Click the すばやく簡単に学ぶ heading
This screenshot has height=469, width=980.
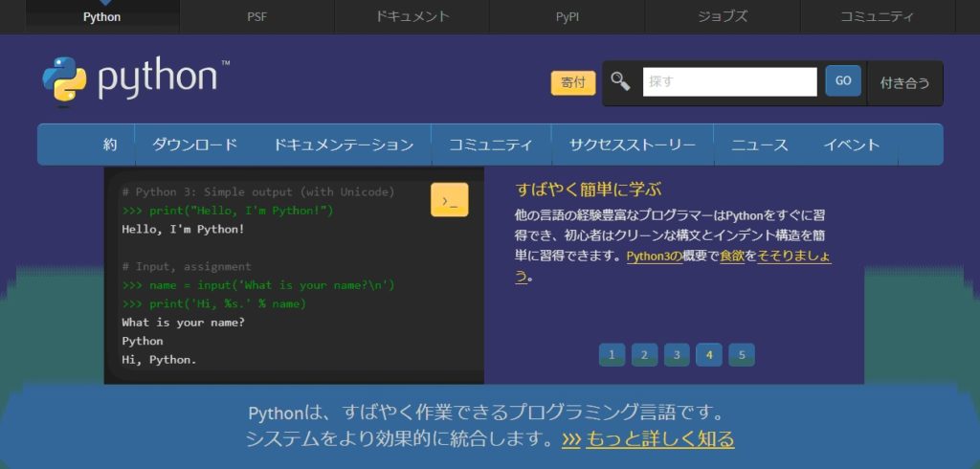click(x=589, y=190)
